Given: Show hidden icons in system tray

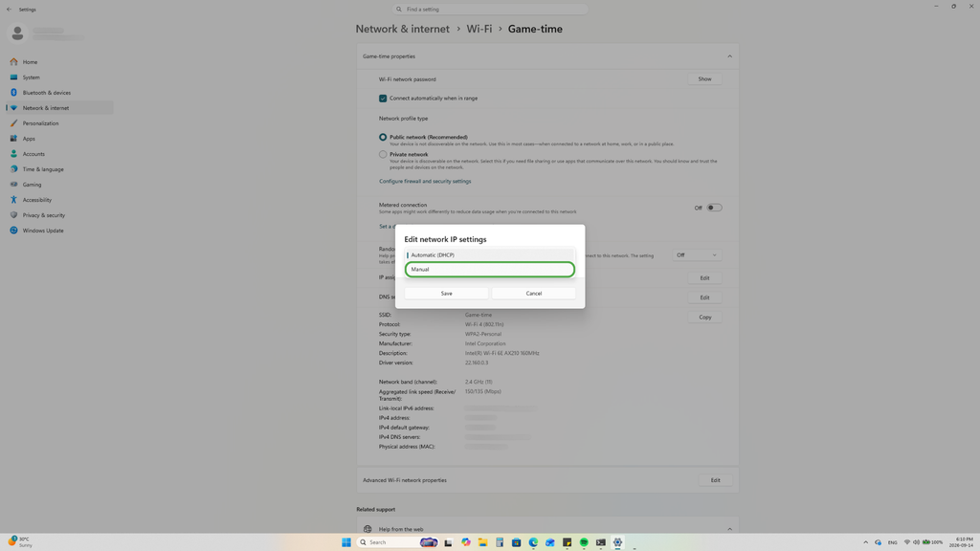Looking at the screenshot, I should pyautogui.click(x=865, y=542).
